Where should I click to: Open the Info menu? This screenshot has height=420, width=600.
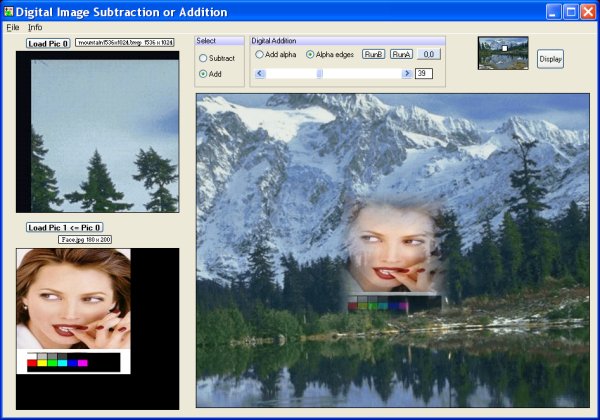(35, 27)
